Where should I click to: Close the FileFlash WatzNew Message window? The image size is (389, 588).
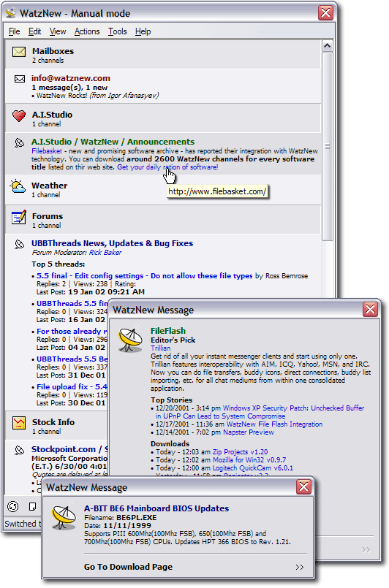[370, 310]
